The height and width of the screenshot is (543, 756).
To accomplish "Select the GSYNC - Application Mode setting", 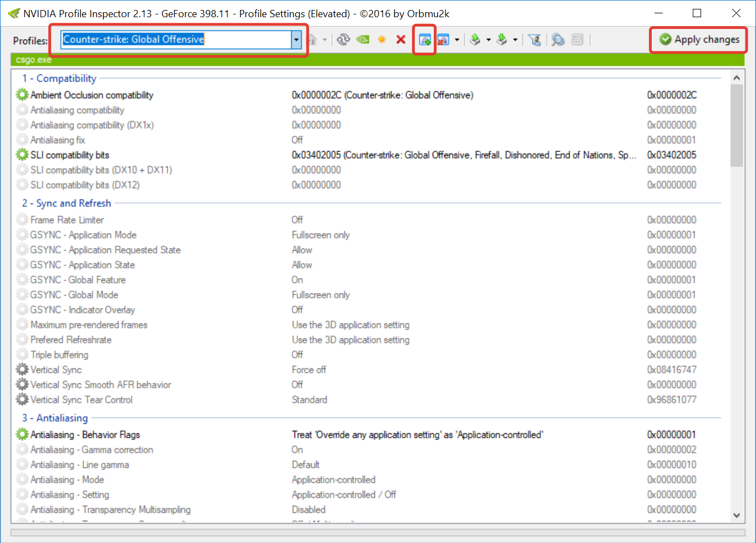I will [x=83, y=235].
